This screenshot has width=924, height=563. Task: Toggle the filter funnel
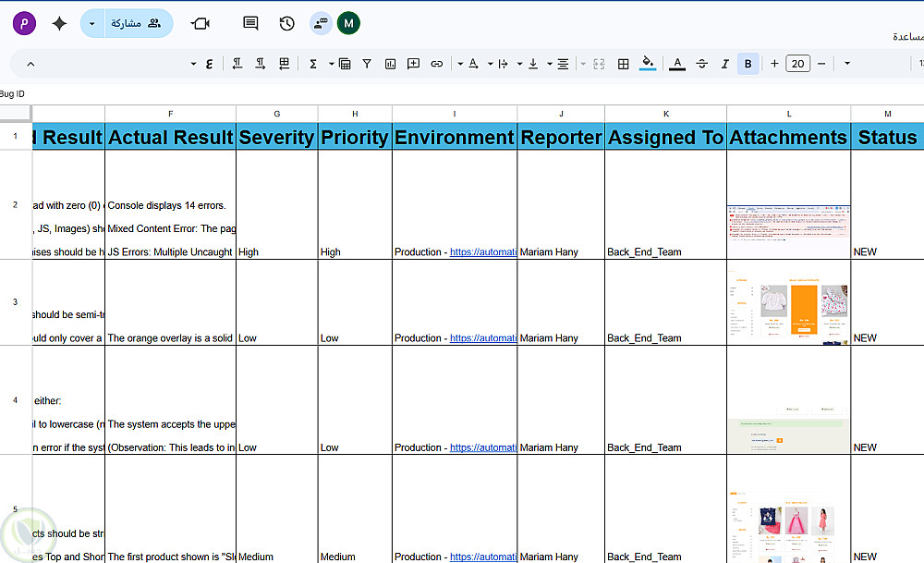pos(367,64)
